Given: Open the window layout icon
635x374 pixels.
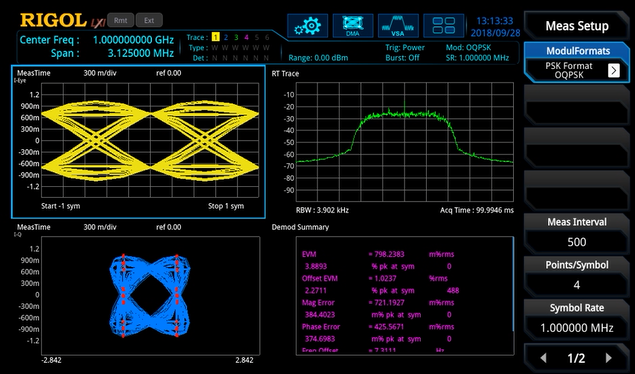Looking at the screenshot, I should click(x=443, y=26).
